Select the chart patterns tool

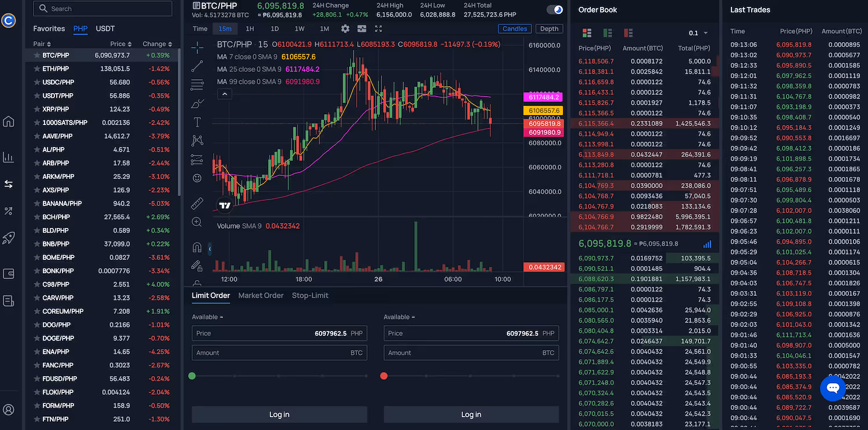tap(197, 141)
